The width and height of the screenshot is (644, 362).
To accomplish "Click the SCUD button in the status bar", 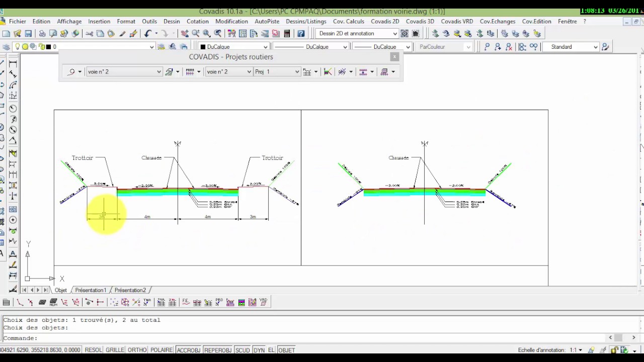I will [x=243, y=350].
